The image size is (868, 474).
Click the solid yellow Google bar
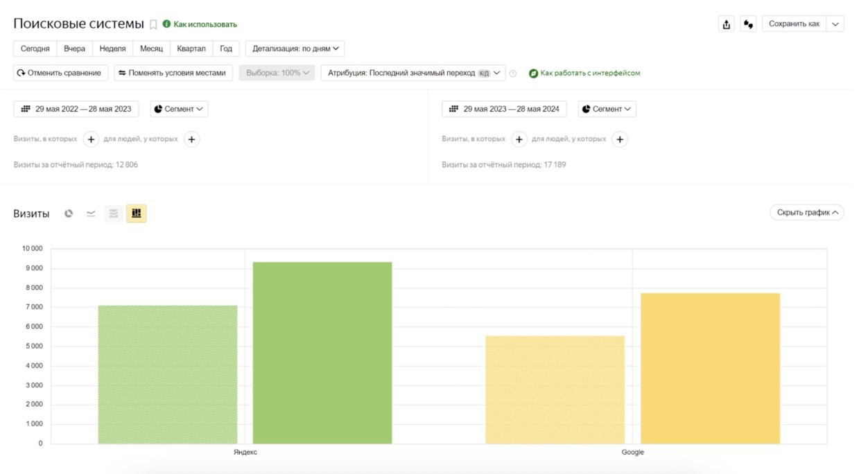[711, 369]
